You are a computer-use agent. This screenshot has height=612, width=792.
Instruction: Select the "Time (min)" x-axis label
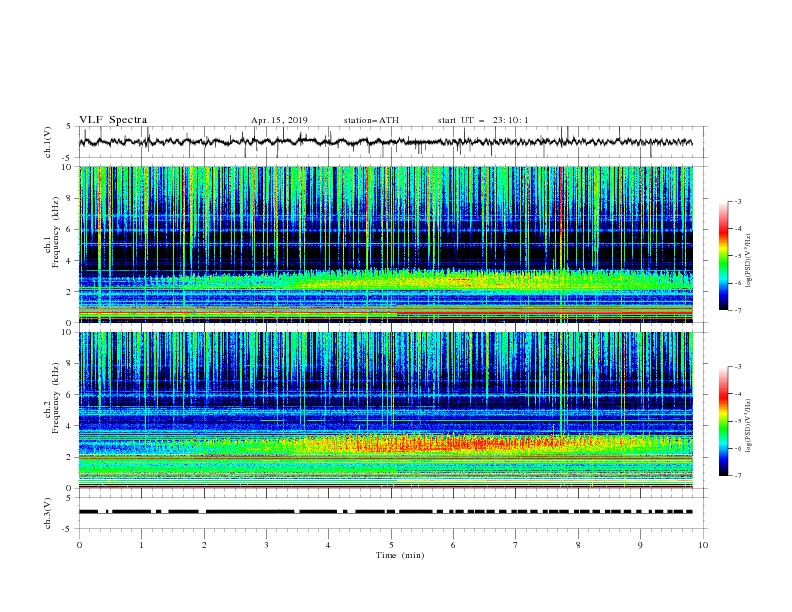400,555
